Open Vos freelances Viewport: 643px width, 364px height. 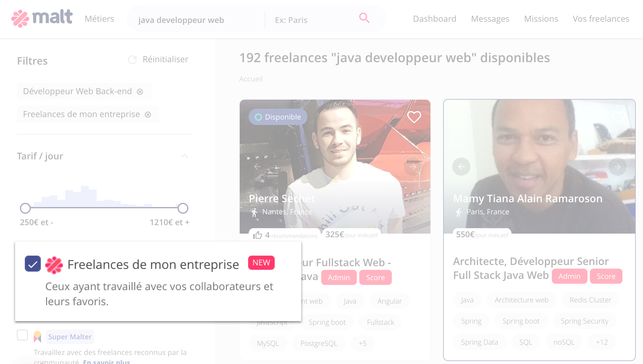point(601,19)
